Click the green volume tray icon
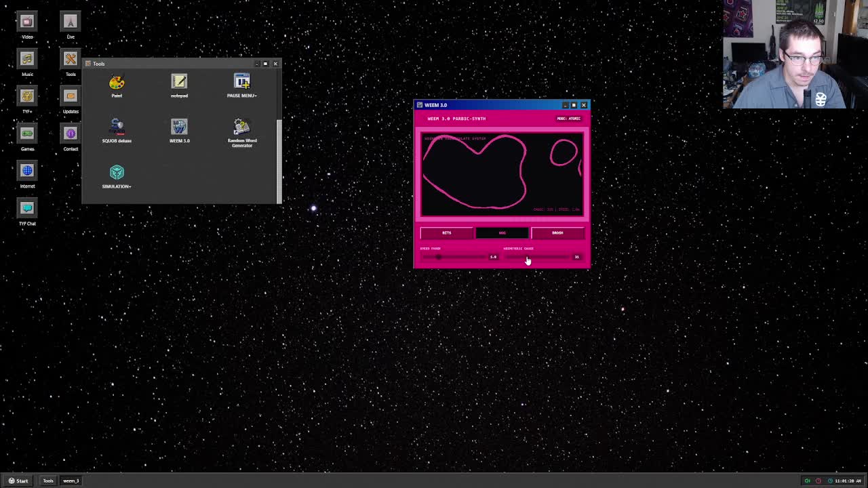This screenshot has width=868, height=488. tap(807, 481)
